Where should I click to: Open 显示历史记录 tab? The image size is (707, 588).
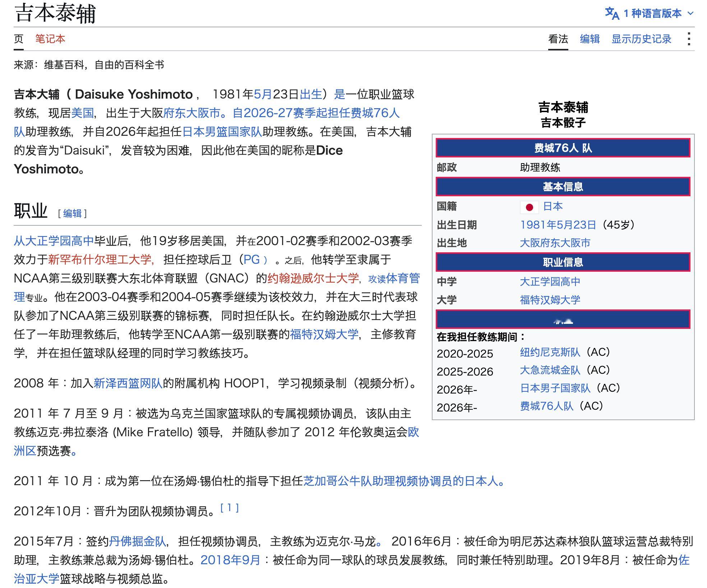pyautogui.click(x=641, y=39)
